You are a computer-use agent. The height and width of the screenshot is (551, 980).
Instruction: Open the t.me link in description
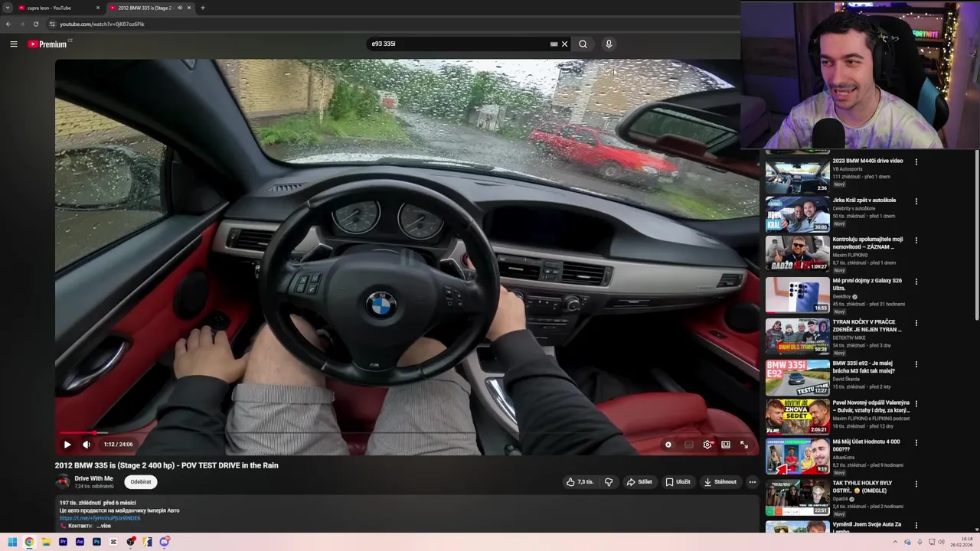tap(100, 518)
